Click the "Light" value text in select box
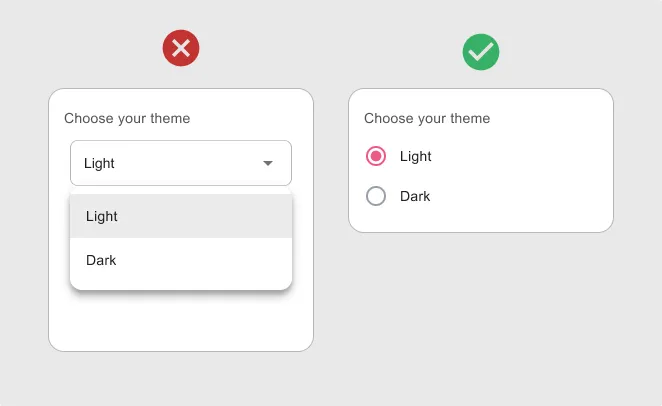Screen dimensions: 662x406 99,164
